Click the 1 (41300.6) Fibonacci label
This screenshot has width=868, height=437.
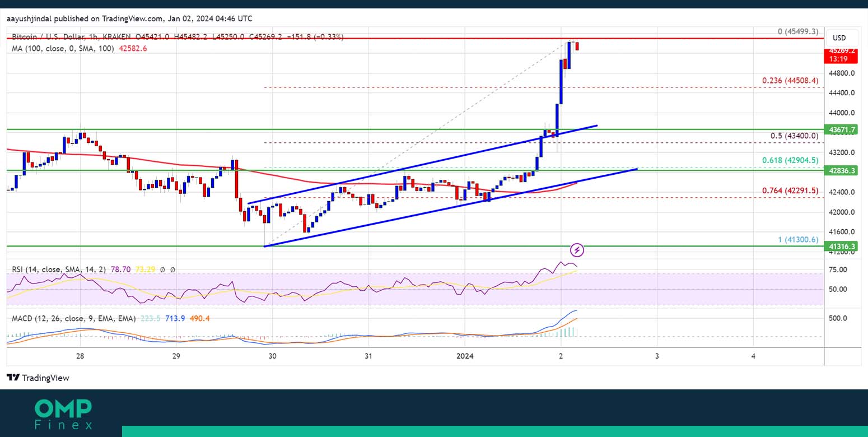point(798,239)
